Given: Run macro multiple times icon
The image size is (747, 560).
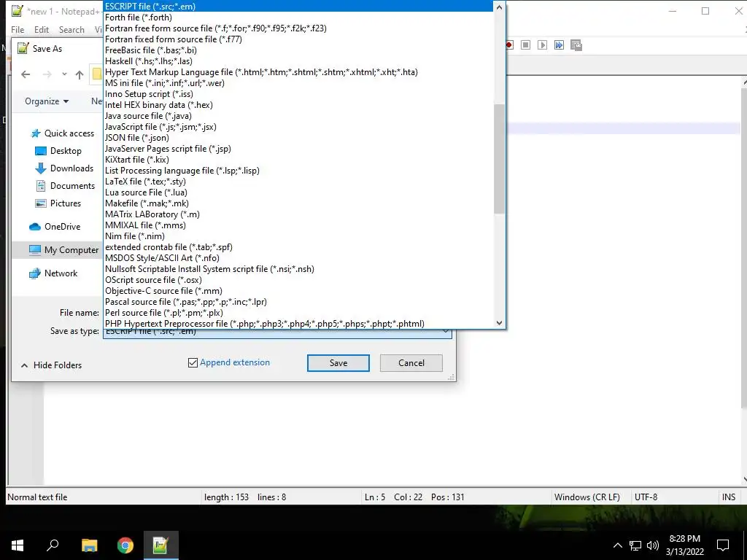Looking at the screenshot, I should pyautogui.click(x=559, y=45).
